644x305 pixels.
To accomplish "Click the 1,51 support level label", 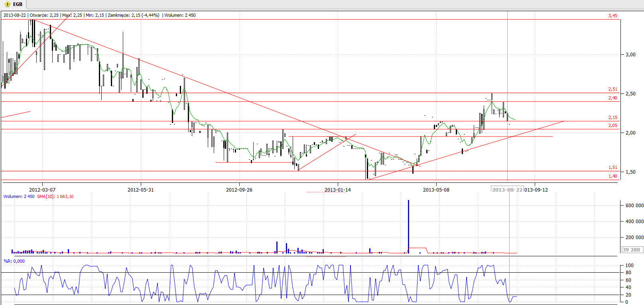I will tap(612, 167).
